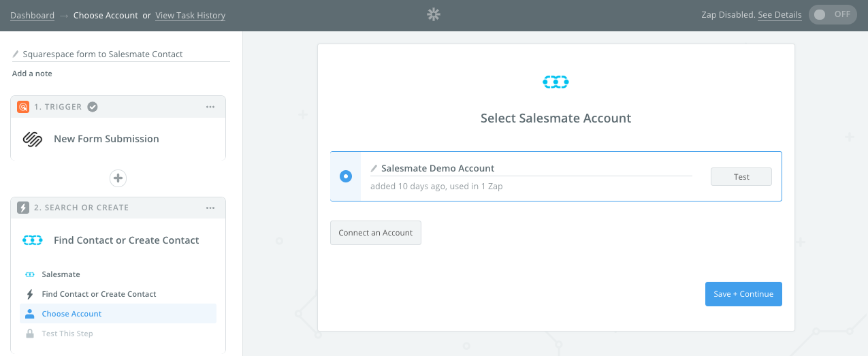
Task: Open the Choose Account step item
Action: pos(118,314)
